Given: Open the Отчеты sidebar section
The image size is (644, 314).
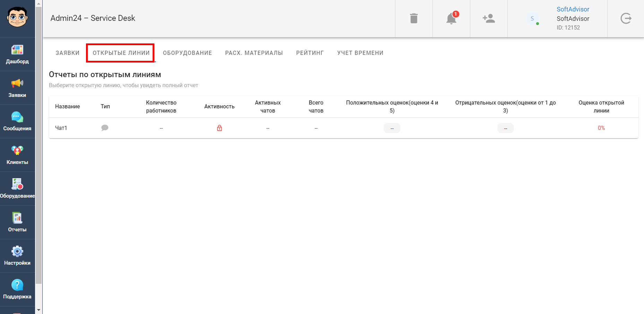Looking at the screenshot, I should coord(17,222).
